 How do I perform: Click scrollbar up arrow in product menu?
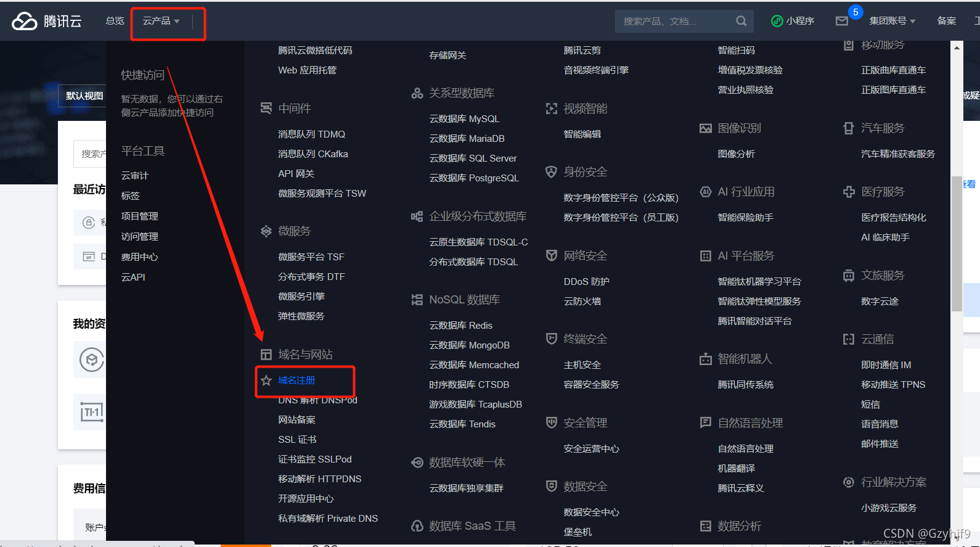(x=957, y=47)
